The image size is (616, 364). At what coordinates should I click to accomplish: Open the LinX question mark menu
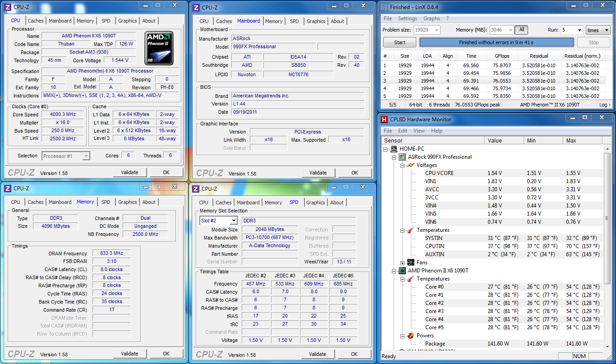pyautogui.click(x=447, y=18)
